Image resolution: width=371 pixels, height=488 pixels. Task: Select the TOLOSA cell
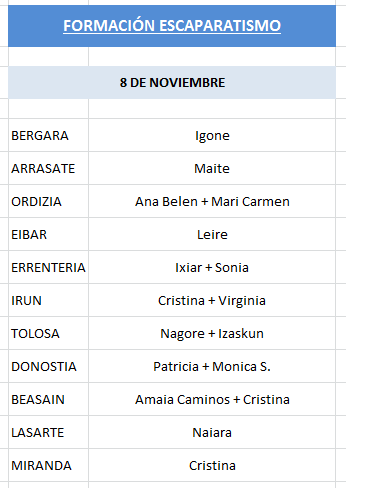point(48,333)
